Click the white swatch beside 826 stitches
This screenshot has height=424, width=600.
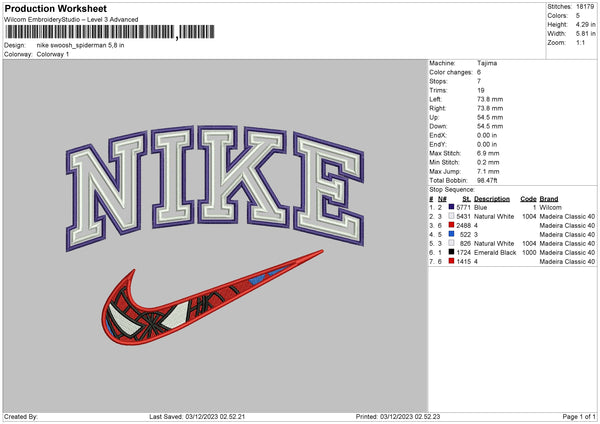click(452, 243)
